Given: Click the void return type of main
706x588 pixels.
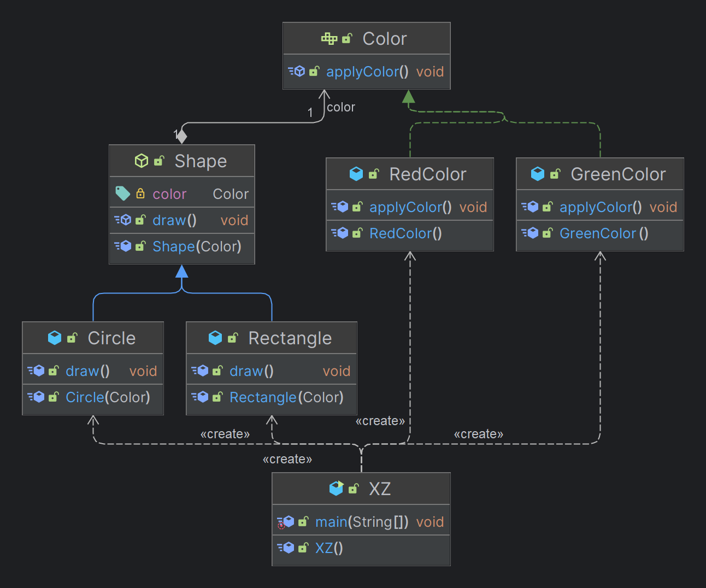Looking at the screenshot, I should 430,522.
